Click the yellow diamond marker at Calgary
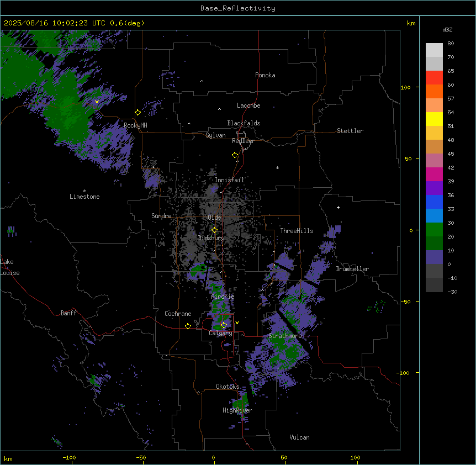 [224, 325]
